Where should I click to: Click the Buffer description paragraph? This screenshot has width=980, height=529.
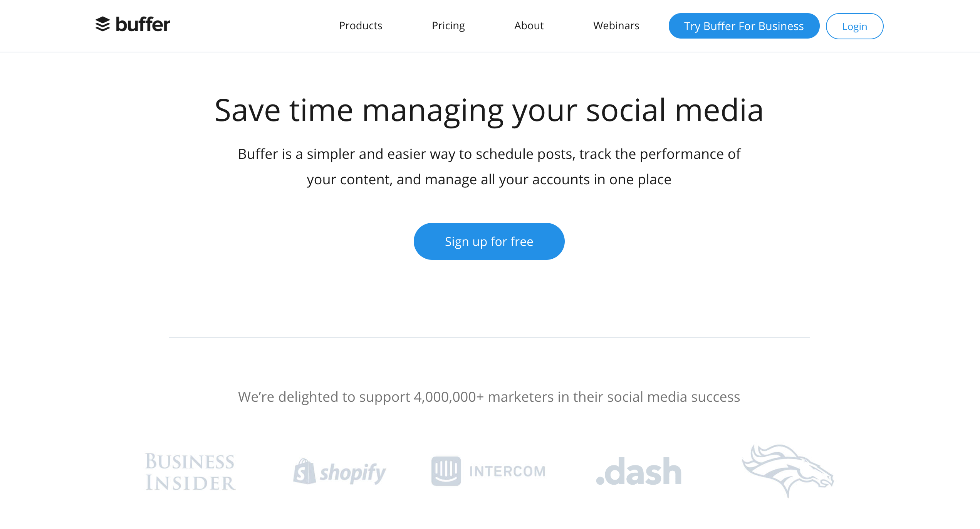[x=489, y=166]
